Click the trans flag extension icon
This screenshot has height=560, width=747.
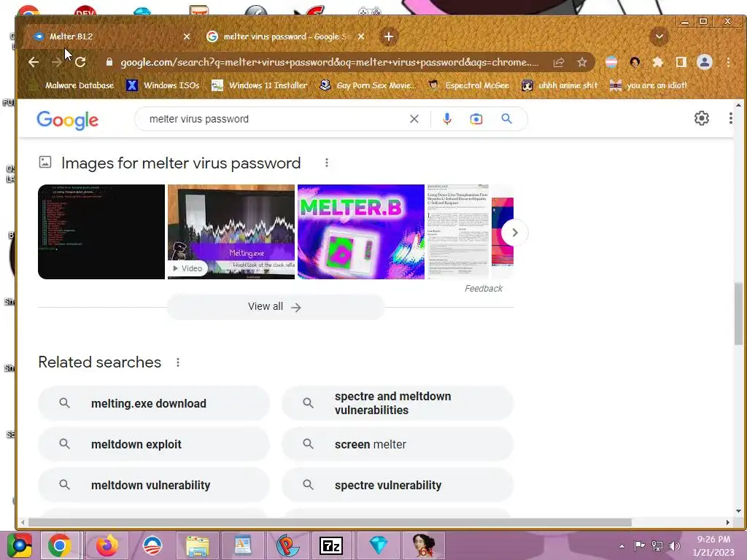pos(611,62)
